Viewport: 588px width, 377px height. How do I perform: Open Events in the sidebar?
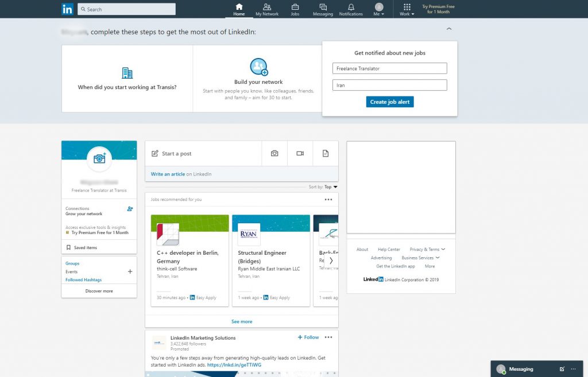click(72, 271)
